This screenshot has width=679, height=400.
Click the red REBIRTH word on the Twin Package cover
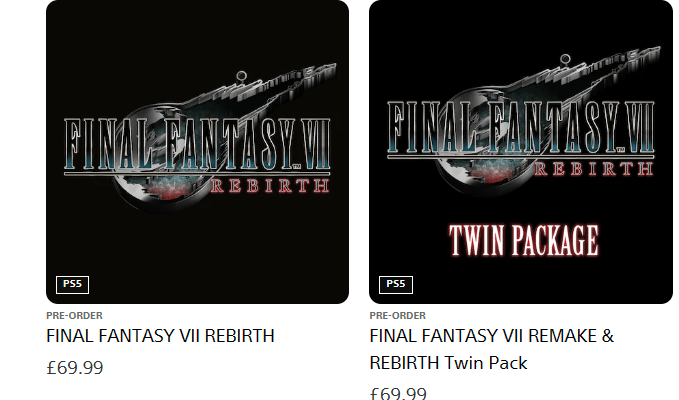[593, 168]
